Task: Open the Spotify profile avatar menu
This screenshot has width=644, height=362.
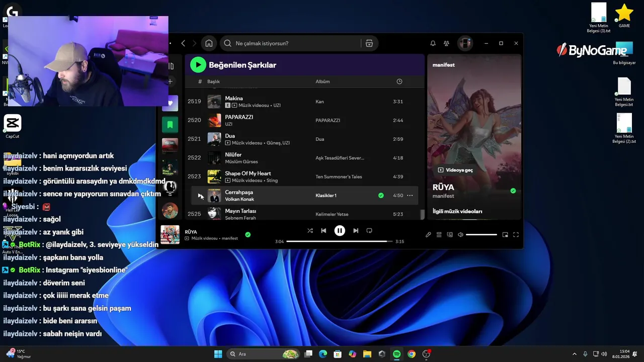Action: (465, 43)
